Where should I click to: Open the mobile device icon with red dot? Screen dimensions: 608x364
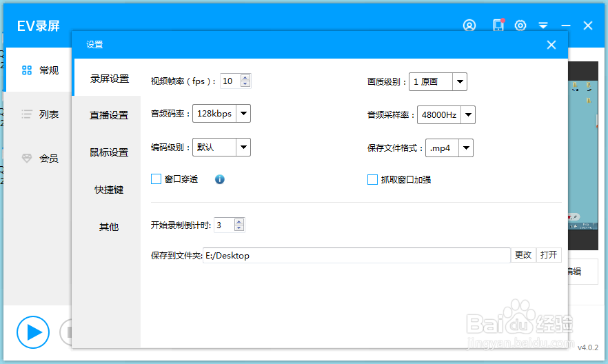tap(498, 26)
